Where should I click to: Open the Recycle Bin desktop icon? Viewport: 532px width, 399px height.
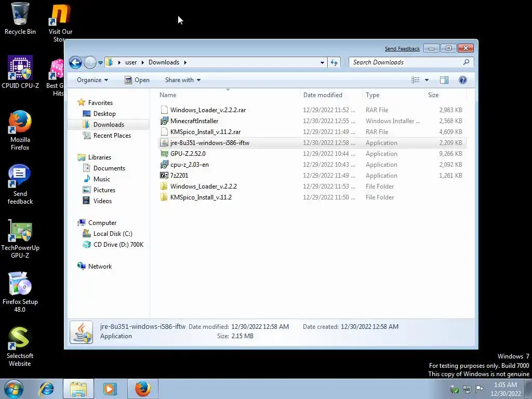coord(20,19)
